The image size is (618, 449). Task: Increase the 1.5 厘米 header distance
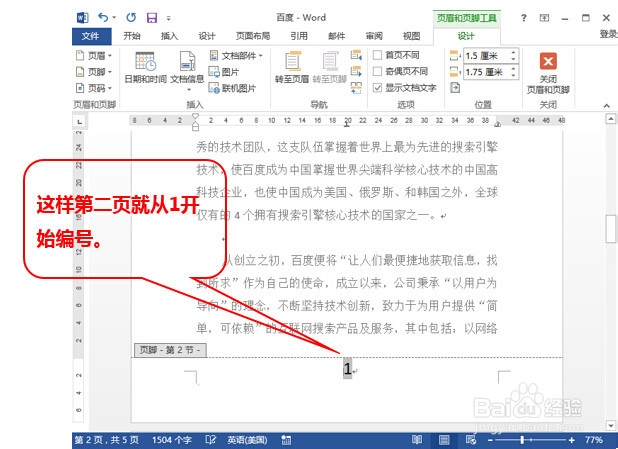click(x=513, y=52)
